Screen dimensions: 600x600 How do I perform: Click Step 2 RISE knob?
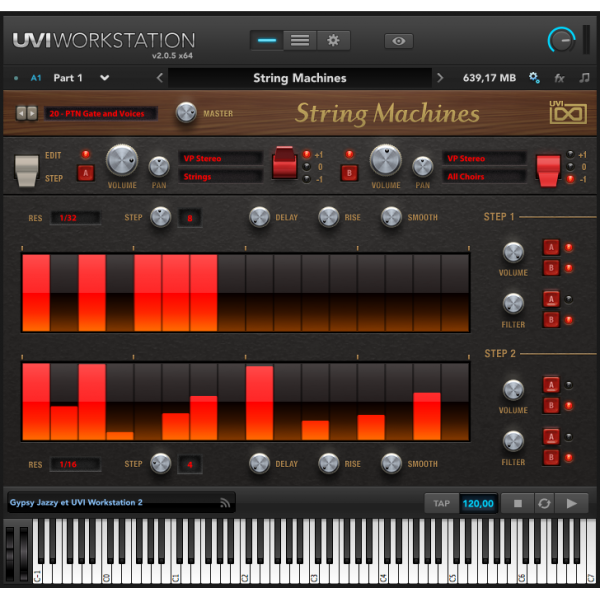pyautogui.click(x=329, y=464)
